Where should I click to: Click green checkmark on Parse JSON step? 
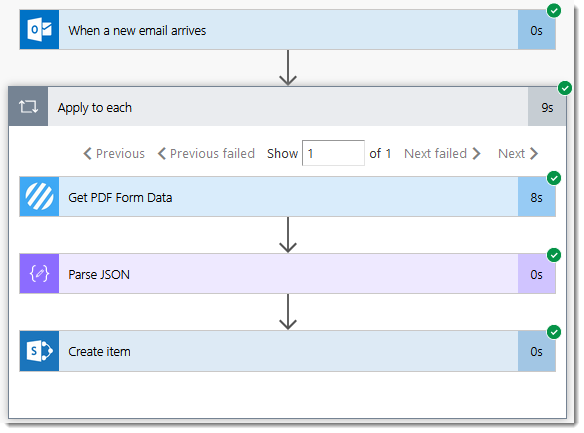tap(554, 255)
